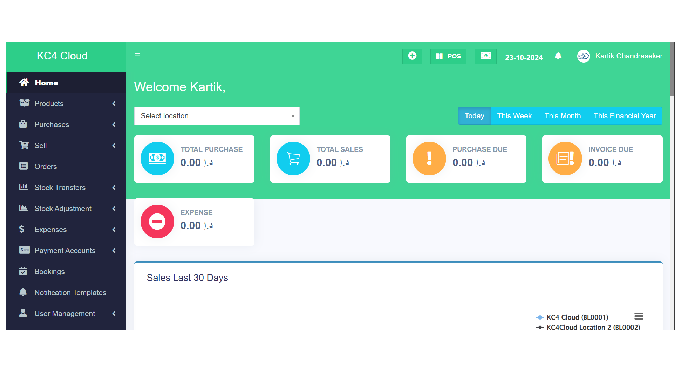This screenshot has height=390, width=680.
Task: Open the Notification Templates menu item
Action: [66, 292]
